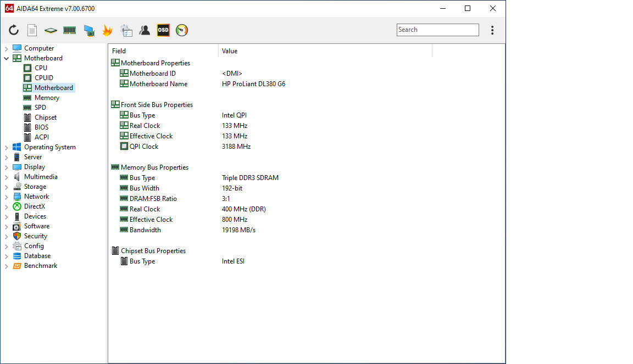Expand the Benchmark section

click(x=6, y=265)
